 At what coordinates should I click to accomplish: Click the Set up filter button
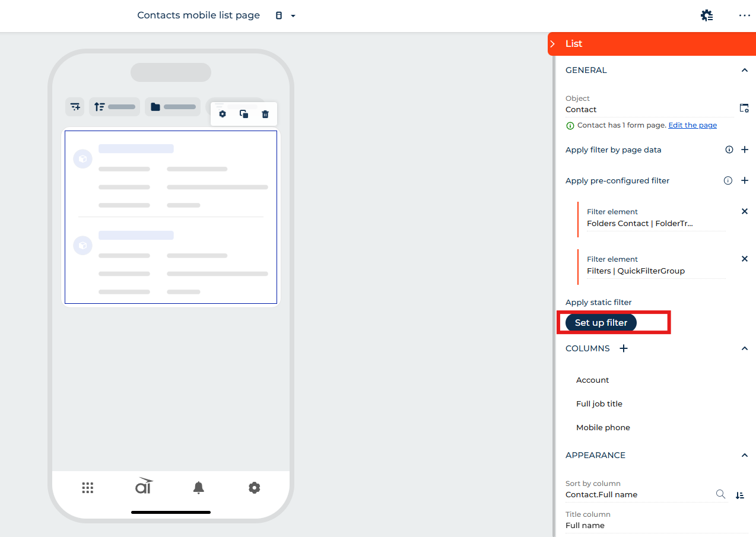pos(601,322)
